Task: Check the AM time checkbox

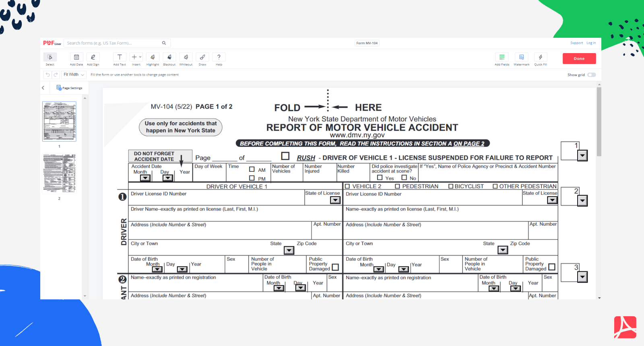Action: click(x=252, y=169)
